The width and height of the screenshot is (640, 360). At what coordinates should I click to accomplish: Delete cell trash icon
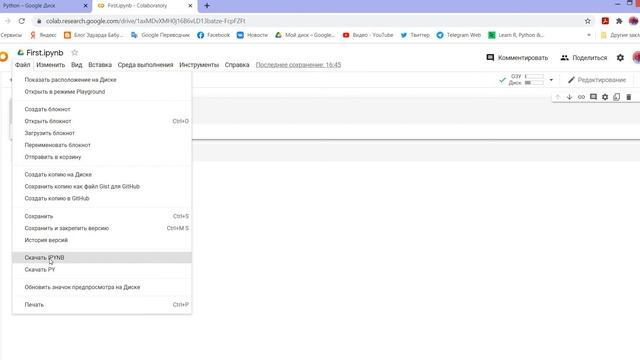click(629, 97)
